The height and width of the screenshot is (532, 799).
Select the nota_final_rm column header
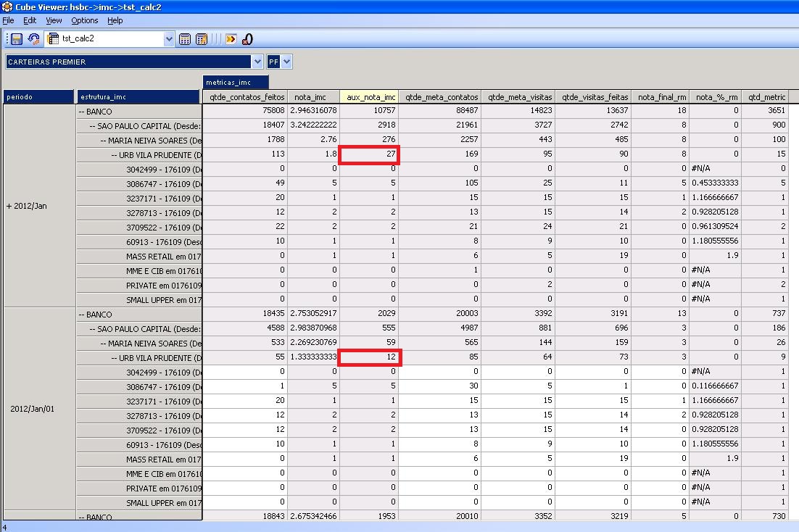(x=661, y=97)
